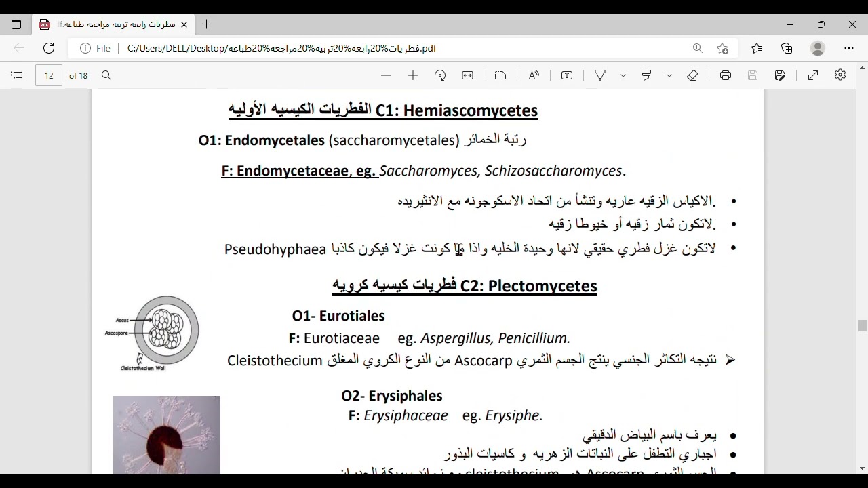Open the user profile avatar
Image resolution: width=868 pixels, height=488 pixels.
tap(818, 48)
